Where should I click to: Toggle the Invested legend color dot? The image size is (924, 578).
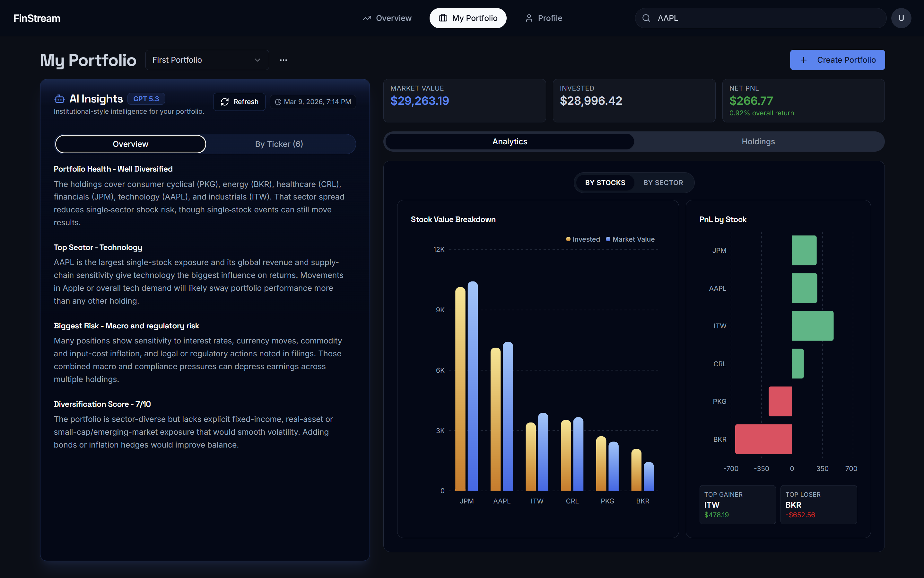pyautogui.click(x=568, y=239)
